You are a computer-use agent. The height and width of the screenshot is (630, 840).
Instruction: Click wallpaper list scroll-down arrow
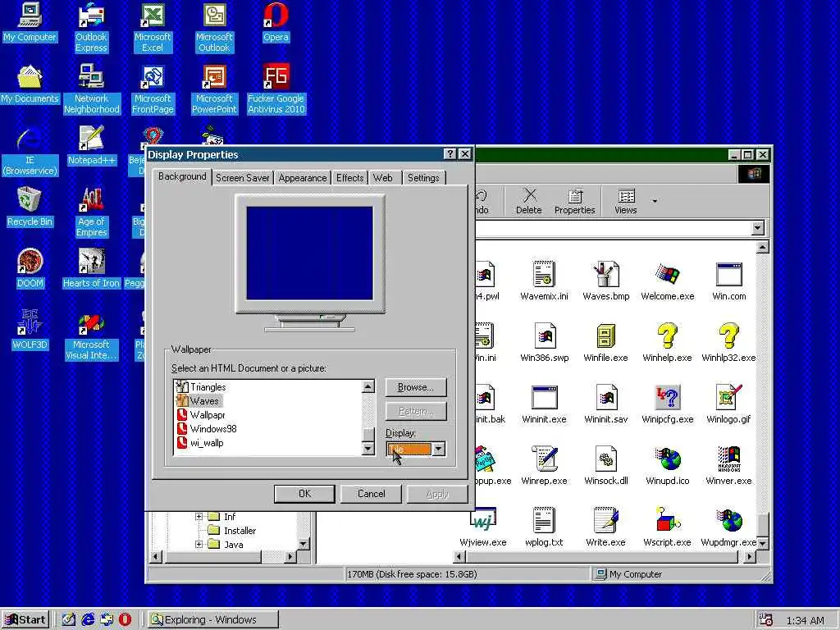pyautogui.click(x=368, y=449)
